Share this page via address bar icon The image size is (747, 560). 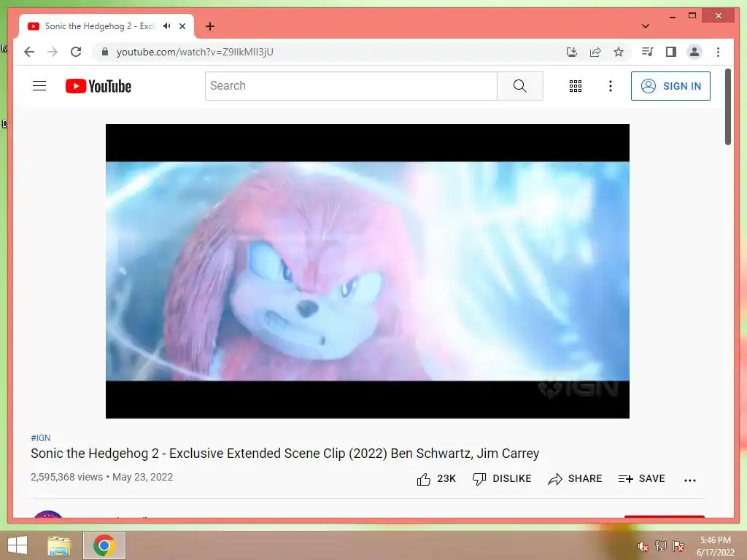click(x=595, y=52)
